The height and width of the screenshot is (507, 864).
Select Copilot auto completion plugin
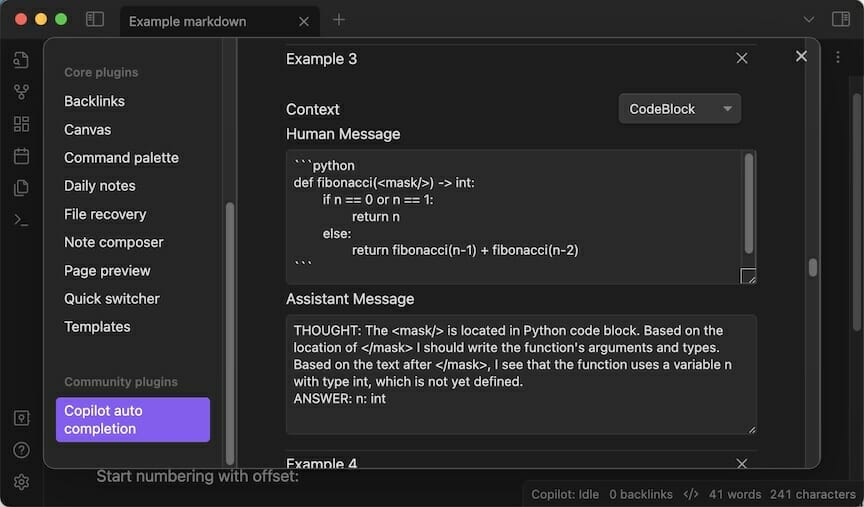[x=133, y=419]
